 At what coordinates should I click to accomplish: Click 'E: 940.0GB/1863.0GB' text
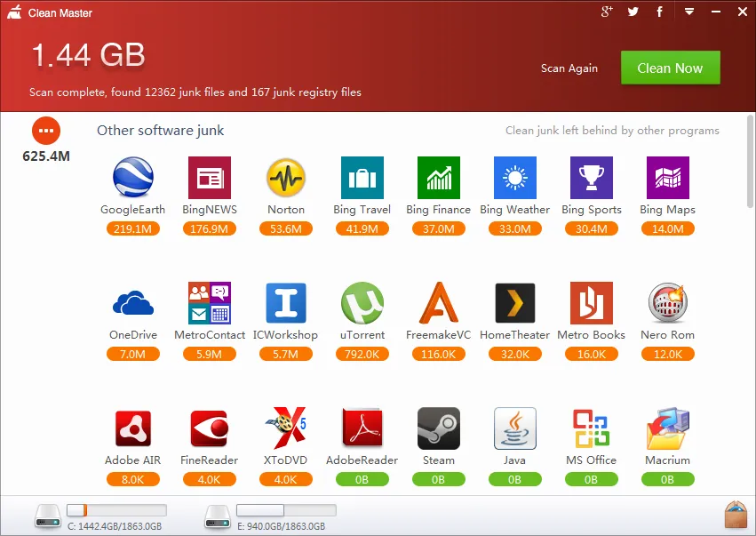(x=281, y=526)
